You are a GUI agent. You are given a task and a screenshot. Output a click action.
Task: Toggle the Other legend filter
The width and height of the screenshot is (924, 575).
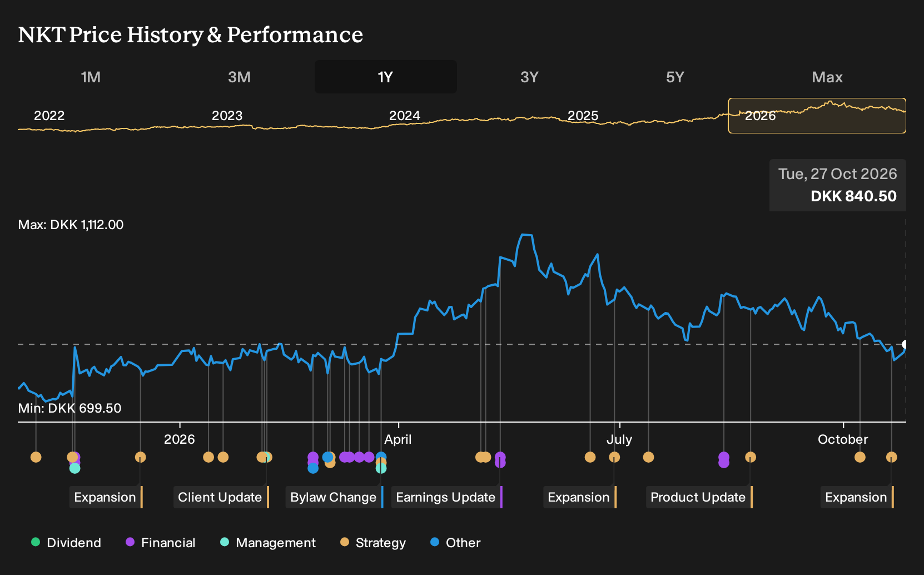tap(455, 543)
